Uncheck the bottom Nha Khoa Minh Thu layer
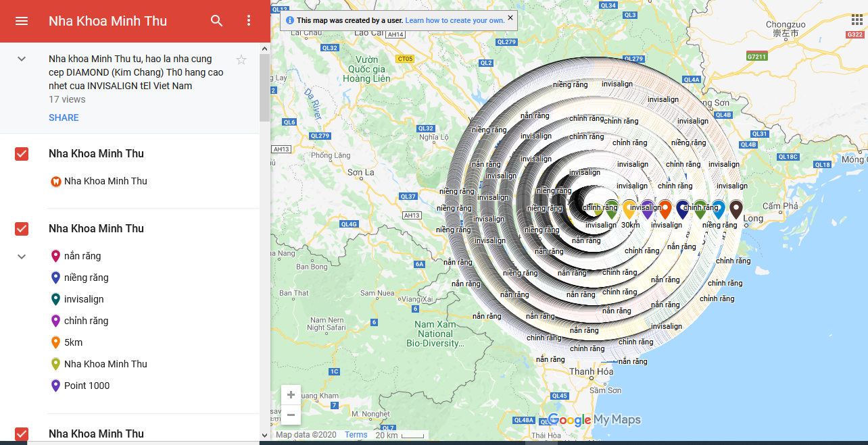The width and height of the screenshot is (868, 445). click(x=21, y=434)
